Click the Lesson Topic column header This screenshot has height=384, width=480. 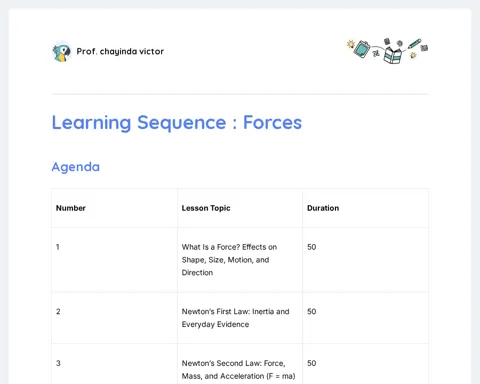(206, 208)
